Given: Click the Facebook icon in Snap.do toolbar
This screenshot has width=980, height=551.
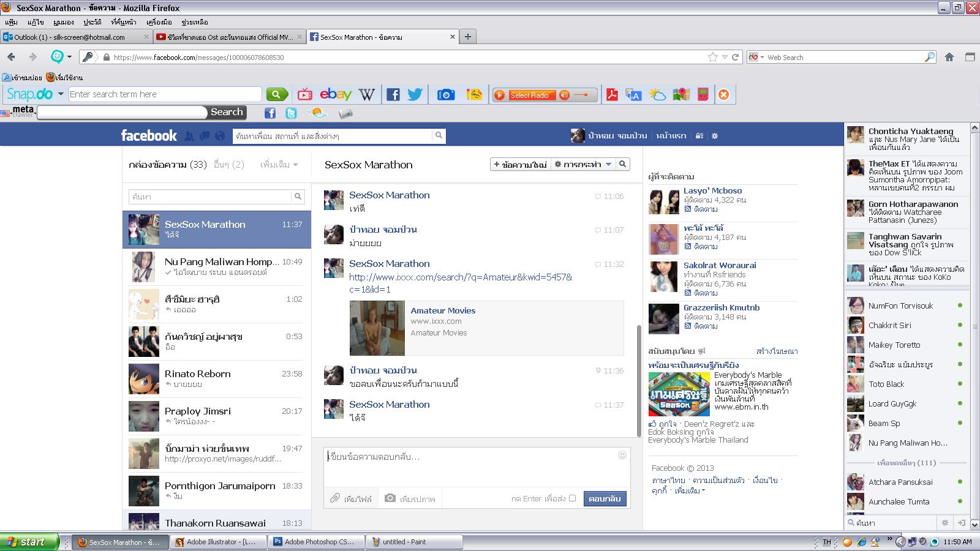Looking at the screenshot, I should [393, 94].
